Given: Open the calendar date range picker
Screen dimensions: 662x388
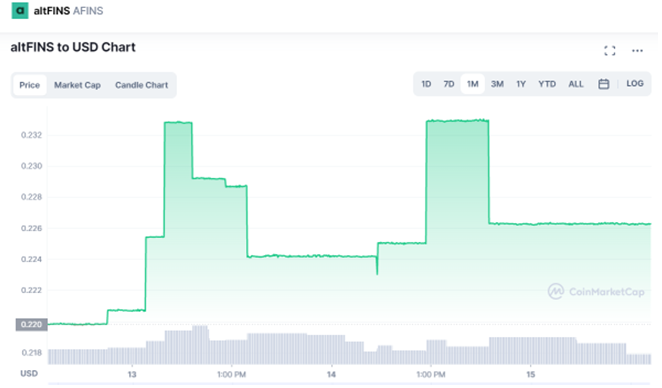Looking at the screenshot, I should pos(603,84).
